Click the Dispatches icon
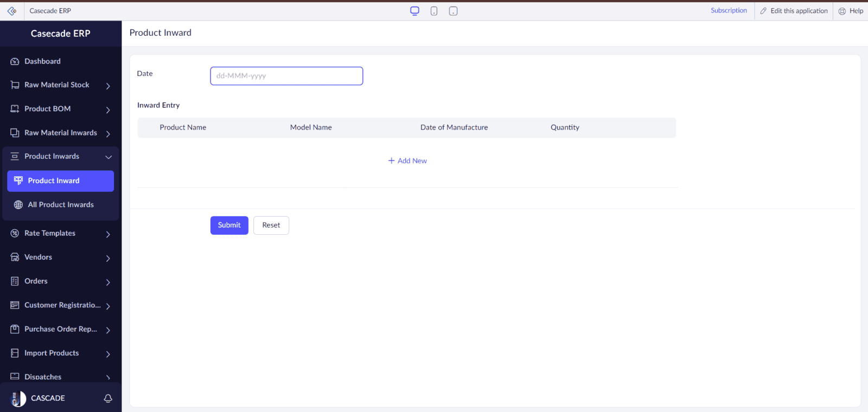 point(15,377)
